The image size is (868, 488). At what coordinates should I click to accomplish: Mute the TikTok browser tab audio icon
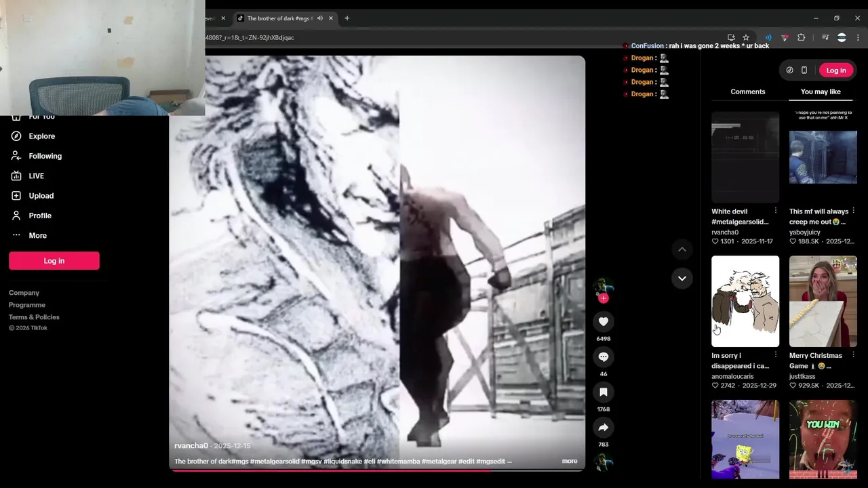coord(319,18)
